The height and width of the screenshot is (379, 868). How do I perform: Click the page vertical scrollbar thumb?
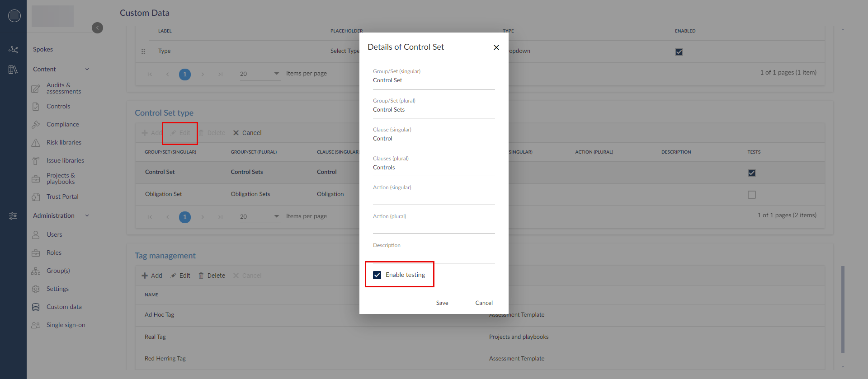coord(842,309)
